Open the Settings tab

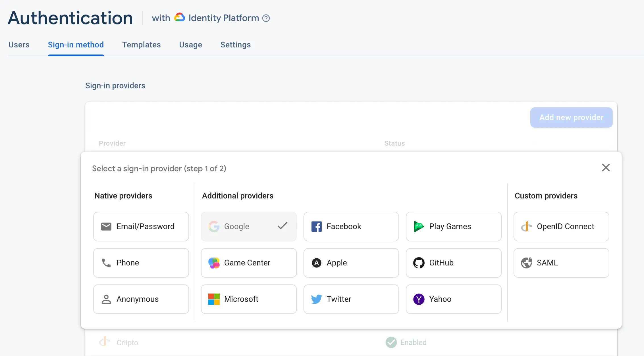click(236, 45)
